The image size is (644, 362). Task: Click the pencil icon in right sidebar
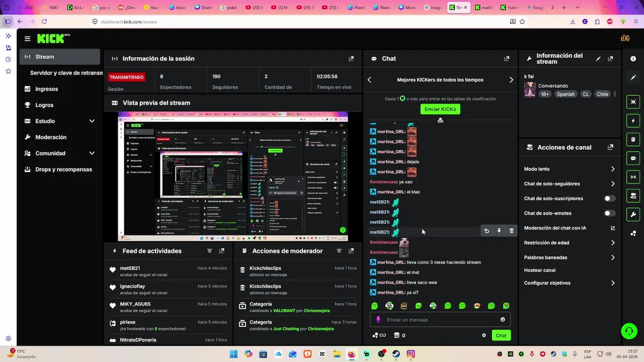coord(633,77)
